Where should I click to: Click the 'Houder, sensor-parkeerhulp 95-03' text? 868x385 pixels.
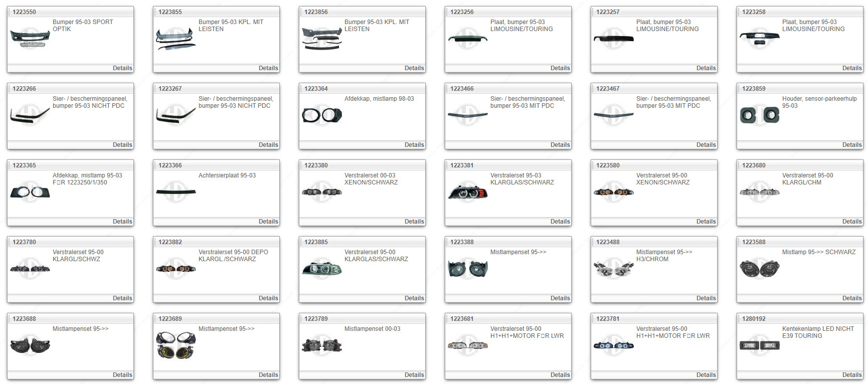[x=819, y=102]
